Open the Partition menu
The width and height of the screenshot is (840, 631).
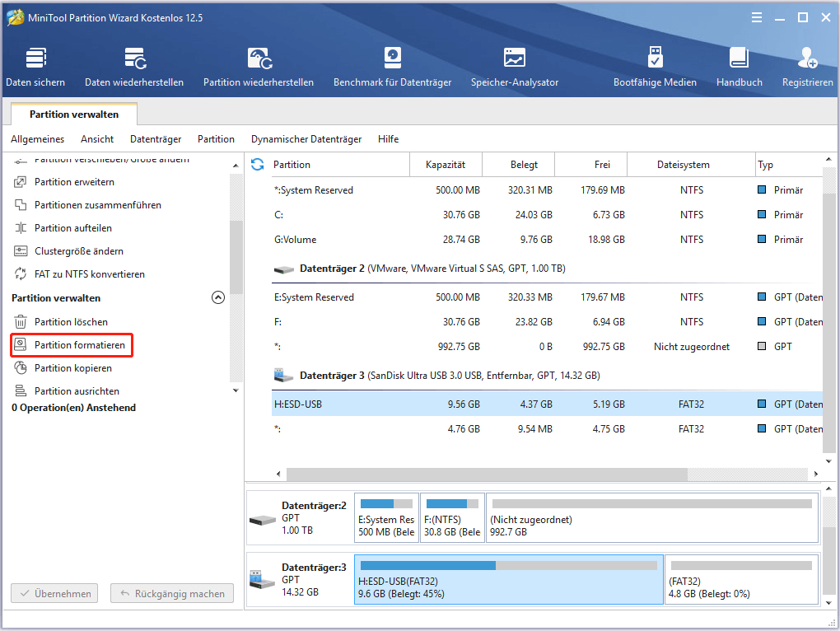click(216, 139)
